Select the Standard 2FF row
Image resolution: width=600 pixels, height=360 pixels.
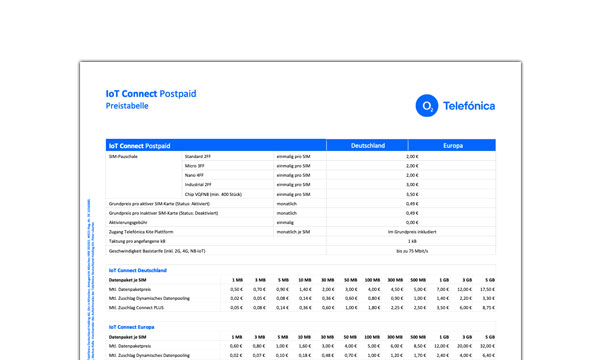(301, 156)
